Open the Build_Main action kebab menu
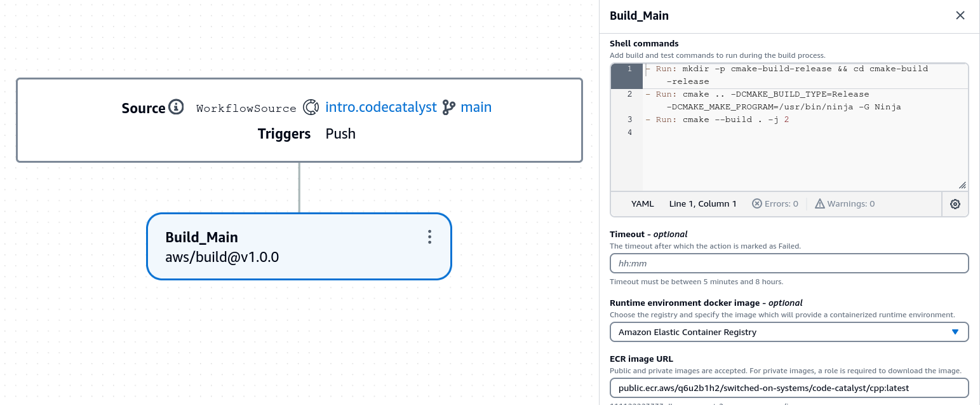This screenshot has width=980, height=405. tap(430, 237)
